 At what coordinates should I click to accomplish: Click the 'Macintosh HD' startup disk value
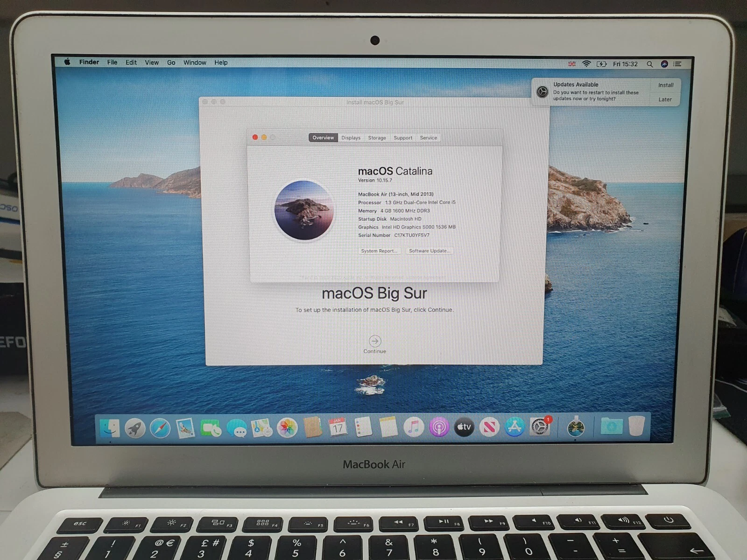[x=406, y=219]
